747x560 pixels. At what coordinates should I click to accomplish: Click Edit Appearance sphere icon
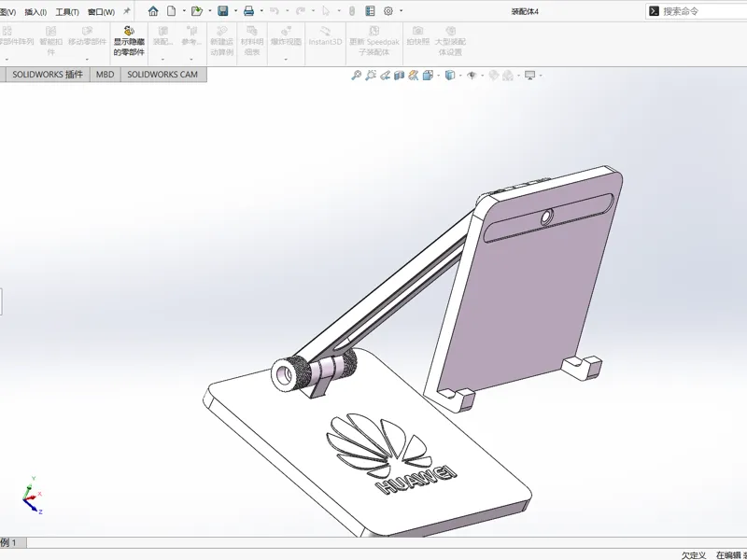click(494, 76)
